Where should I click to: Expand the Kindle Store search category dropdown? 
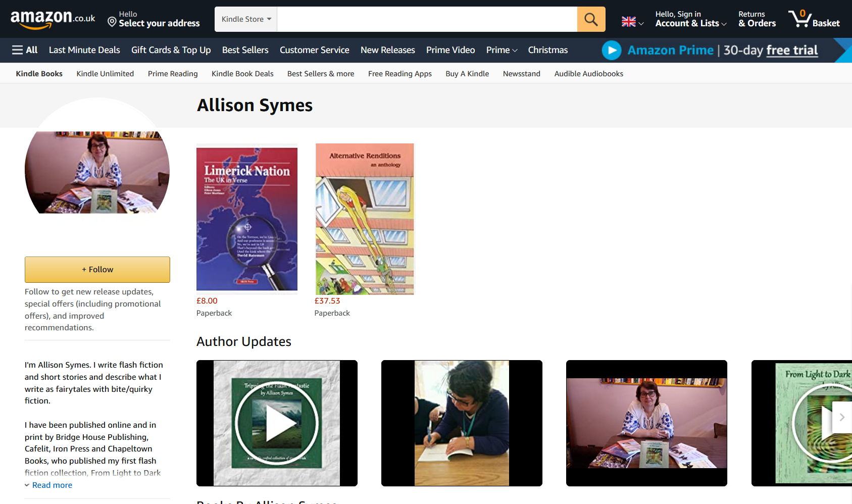[x=246, y=19]
